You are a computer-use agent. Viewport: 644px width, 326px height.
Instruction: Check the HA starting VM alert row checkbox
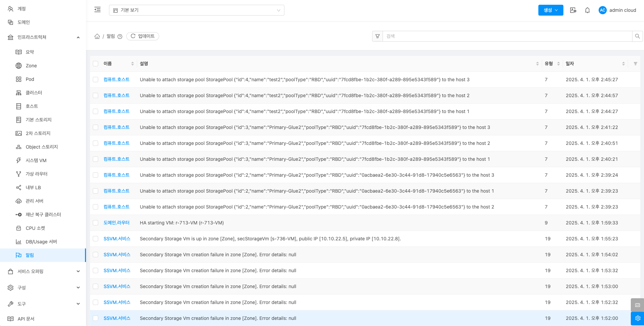[x=95, y=223]
